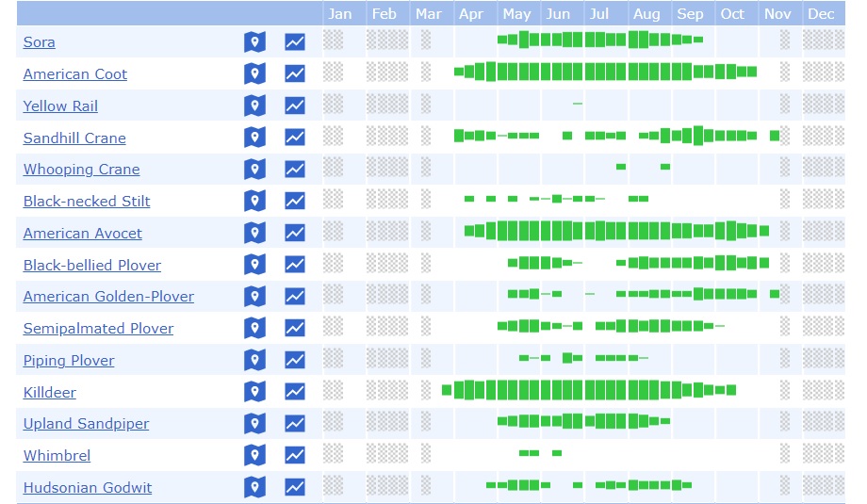Open the line chart icon for American Coot

point(295,74)
